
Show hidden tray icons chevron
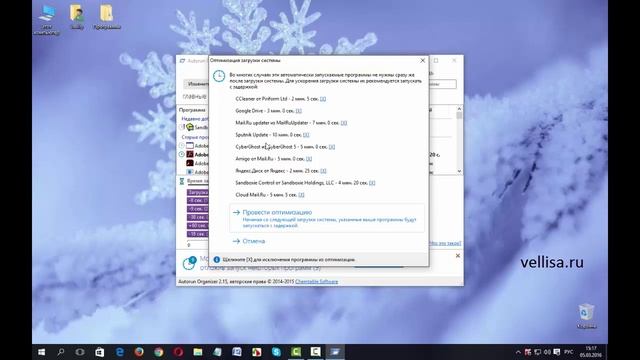pos(518,352)
